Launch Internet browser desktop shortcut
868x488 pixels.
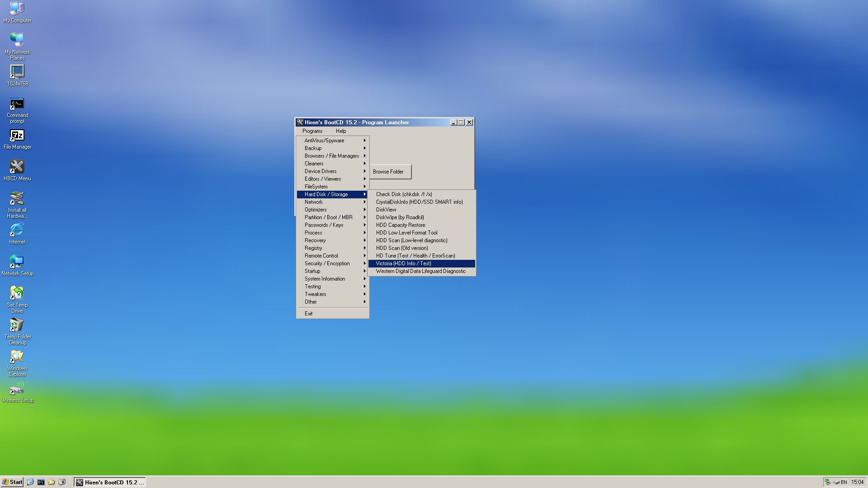tap(17, 234)
